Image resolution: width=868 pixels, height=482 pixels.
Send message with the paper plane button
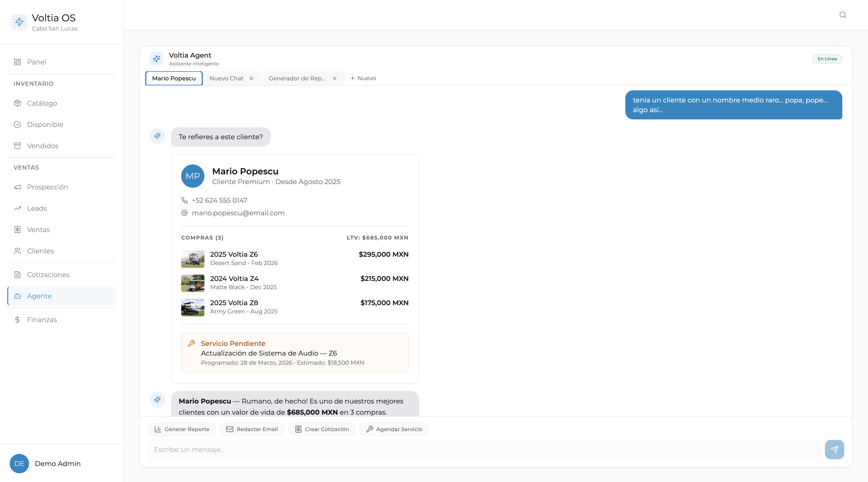pos(834,449)
